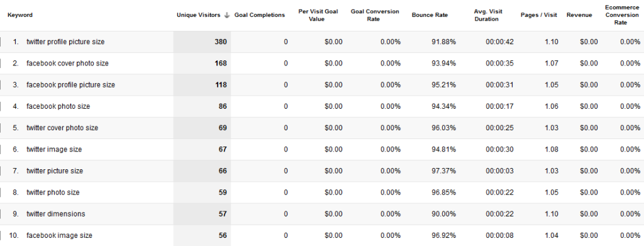The height and width of the screenshot is (246, 644).
Task: Open keyword 'twitter profile picture size'
Action: tap(65, 42)
